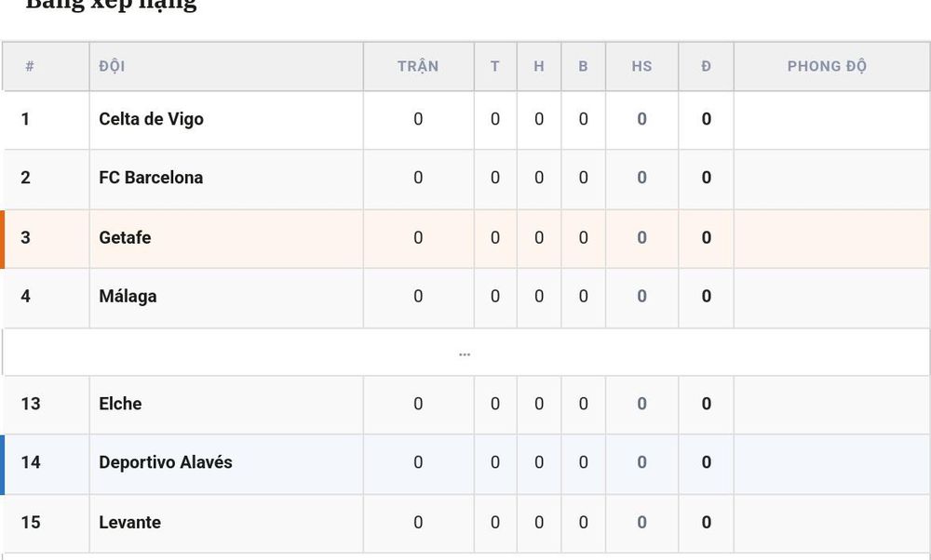
Task: Click the B losses column header
Action: 583,66
